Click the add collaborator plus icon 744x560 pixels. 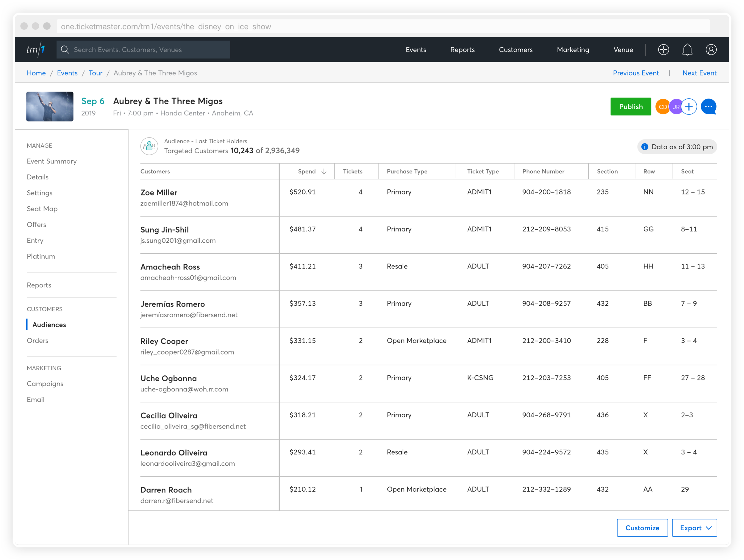click(x=689, y=107)
